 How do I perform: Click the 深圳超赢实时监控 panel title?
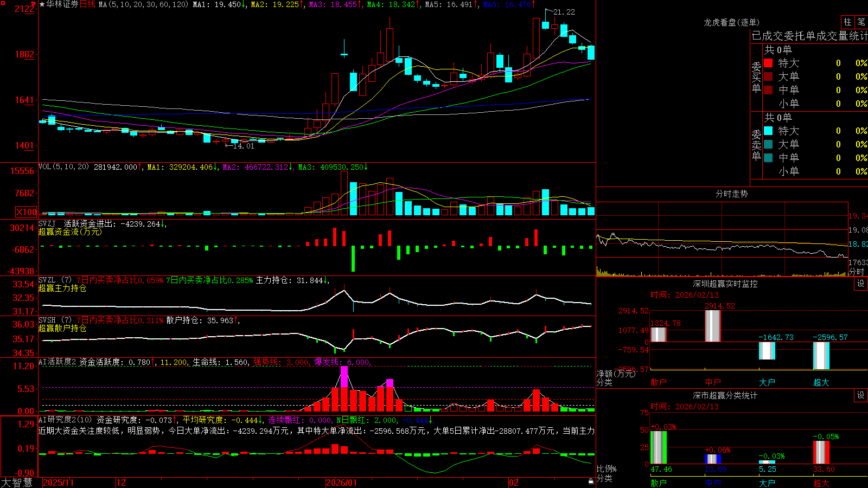[x=725, y=284]
